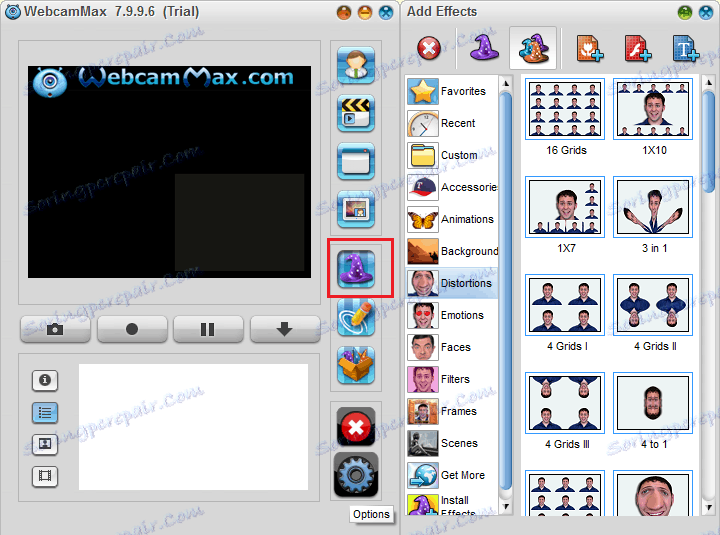The height and width of the screenshot is (535, 720).
Task: Switch to the picture gallery view icon
Action: pyautogui.click(x=45, y=444)
